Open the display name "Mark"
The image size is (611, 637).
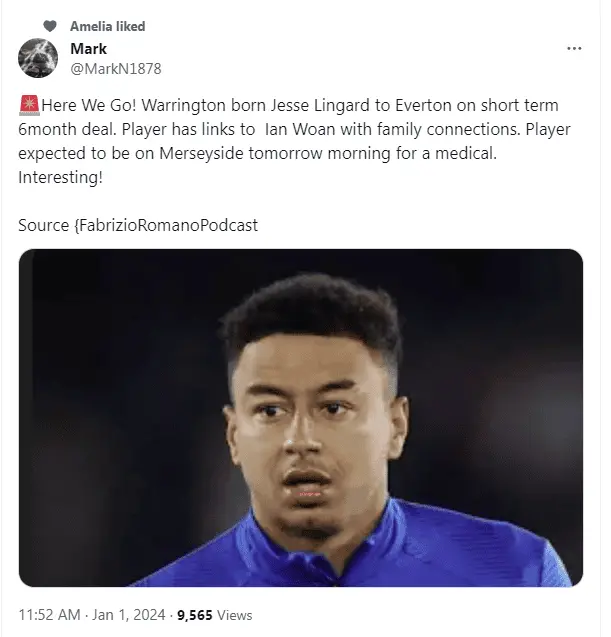pyautogui.click(x=89, y=49)
